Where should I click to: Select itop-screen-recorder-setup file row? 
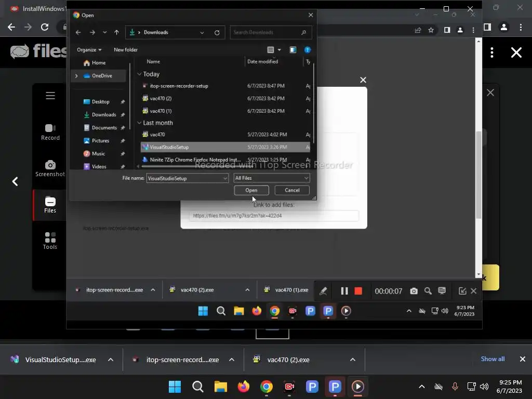[225, 86]
